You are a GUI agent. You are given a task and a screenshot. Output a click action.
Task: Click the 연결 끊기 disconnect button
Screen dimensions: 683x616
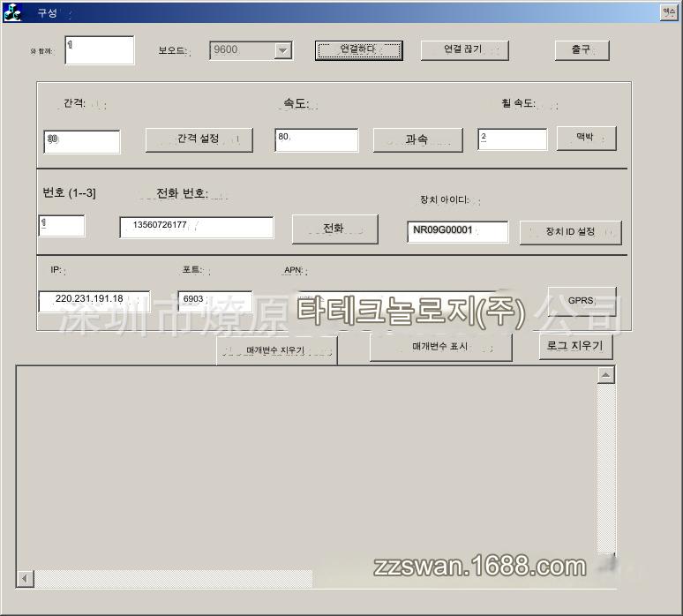pos(464,50)
